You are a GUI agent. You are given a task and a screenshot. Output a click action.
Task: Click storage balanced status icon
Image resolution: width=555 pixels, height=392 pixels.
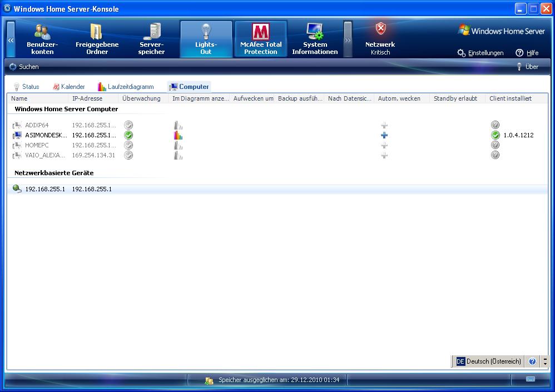click(209, 380)
